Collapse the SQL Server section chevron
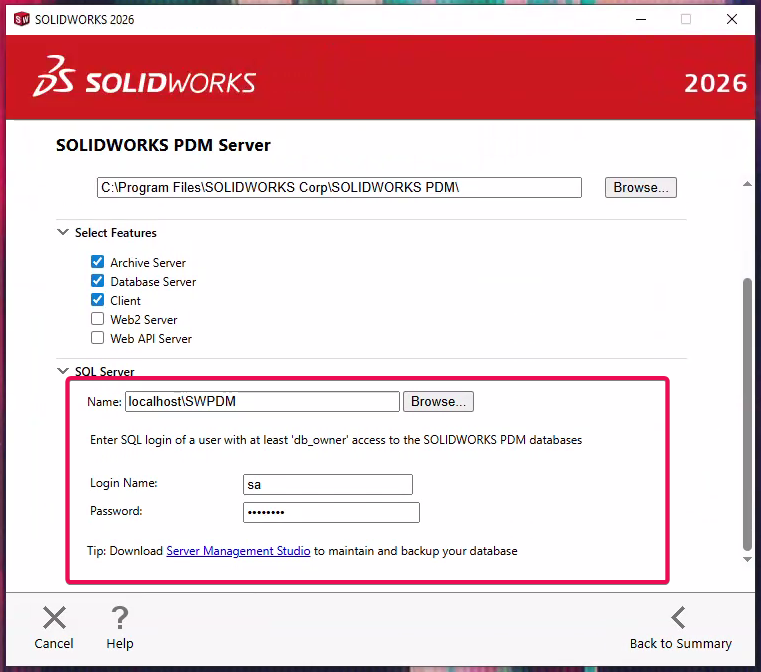 point(63,372)
